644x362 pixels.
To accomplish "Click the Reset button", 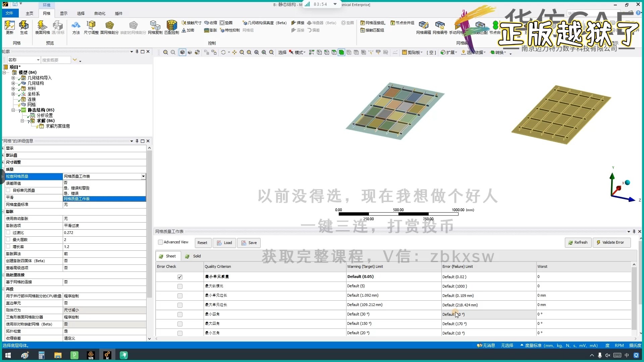I will (x=202, y=243).
